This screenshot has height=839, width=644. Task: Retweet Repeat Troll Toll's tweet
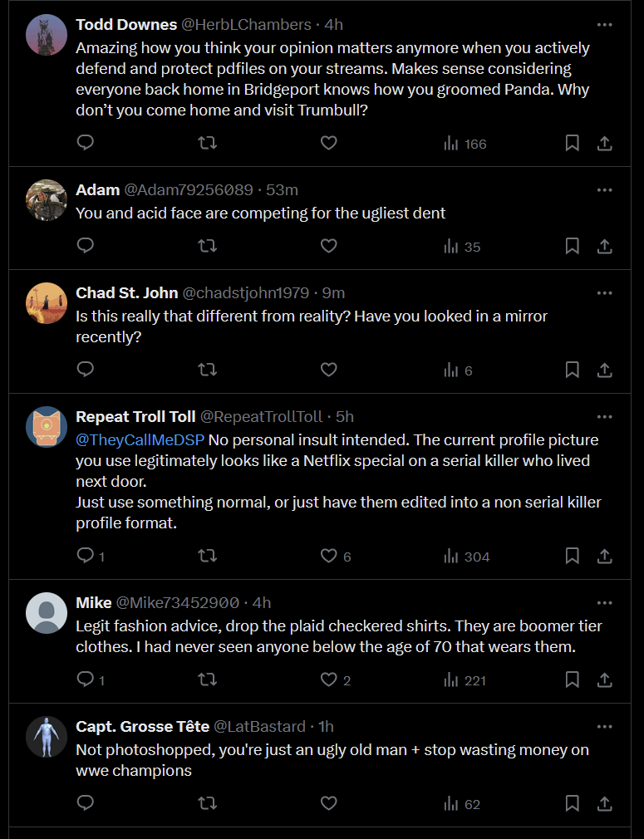point(207,556)
